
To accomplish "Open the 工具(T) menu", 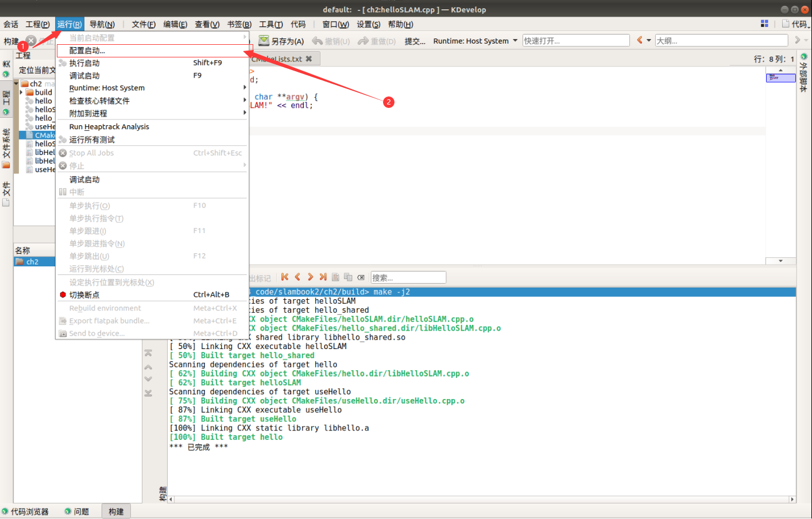I will point(270,24).
